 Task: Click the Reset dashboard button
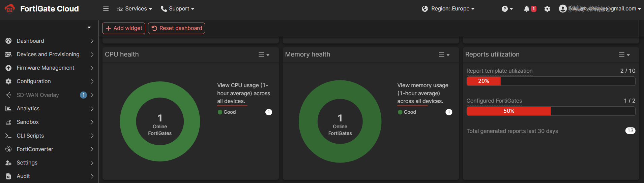[x=176, y=28]
